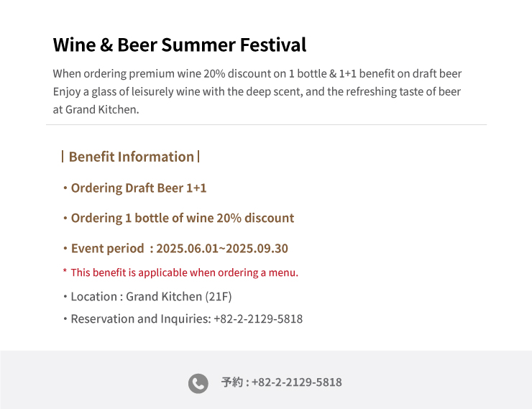Image resolution: width=532 pixels, height=409 pixels.
Task: Click the 2025.09.30 end date
Action: point(257,248)
